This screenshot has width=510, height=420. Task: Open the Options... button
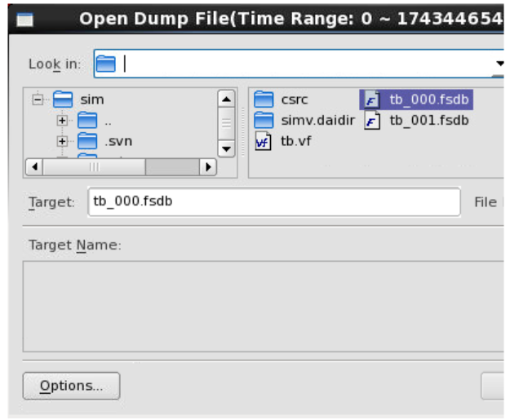[71, 386]
